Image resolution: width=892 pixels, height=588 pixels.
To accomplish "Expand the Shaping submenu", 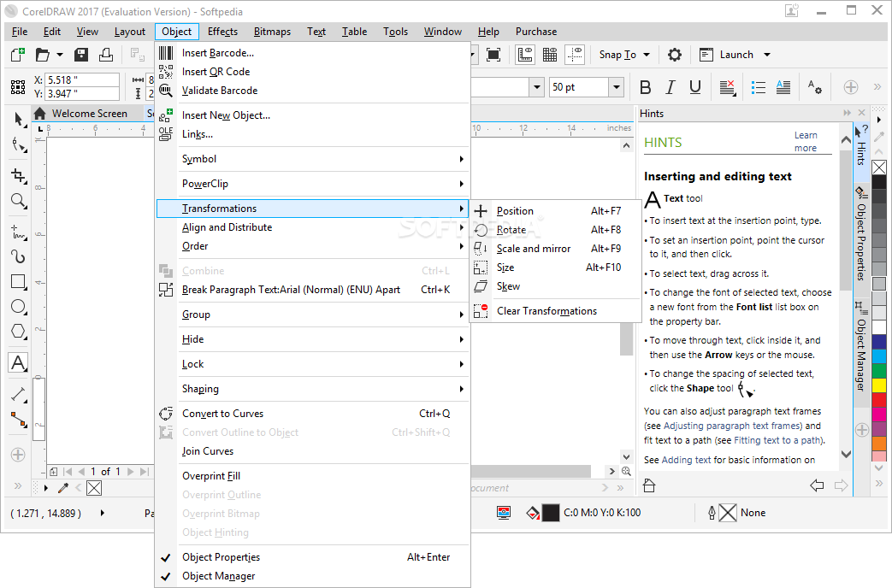I will [313, 389].
